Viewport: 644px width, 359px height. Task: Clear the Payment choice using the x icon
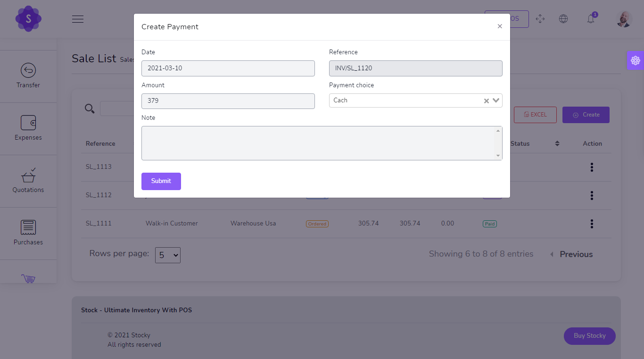pos(486,100)
